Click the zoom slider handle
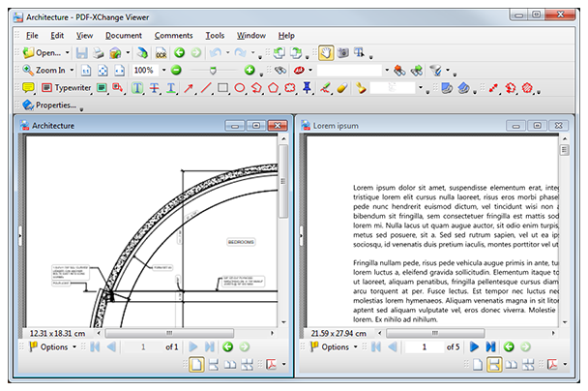The width and height of the screenshot is (588, 391). pos(213,71)
